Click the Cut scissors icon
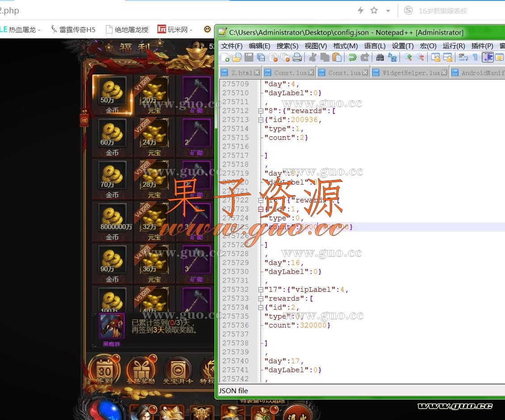Screen dimensions: 505x420 point(312,58)
